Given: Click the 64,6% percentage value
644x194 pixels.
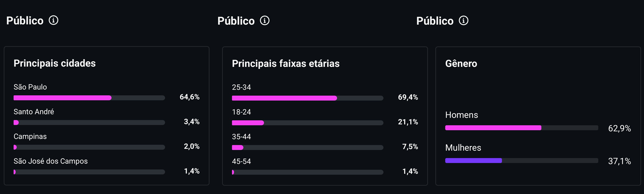Looking at the screenshot, I should click(x=189, y=97).
